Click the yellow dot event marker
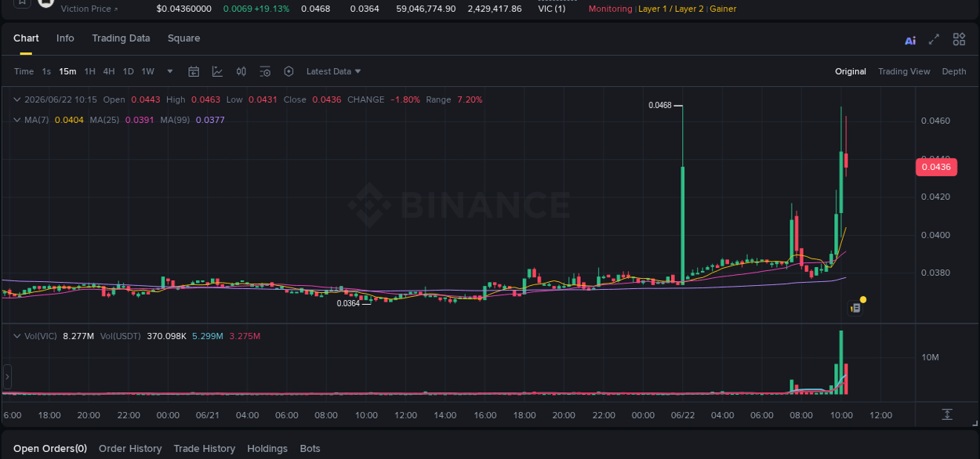The width and height of the screenshot is (980, 459). (863, 299)
